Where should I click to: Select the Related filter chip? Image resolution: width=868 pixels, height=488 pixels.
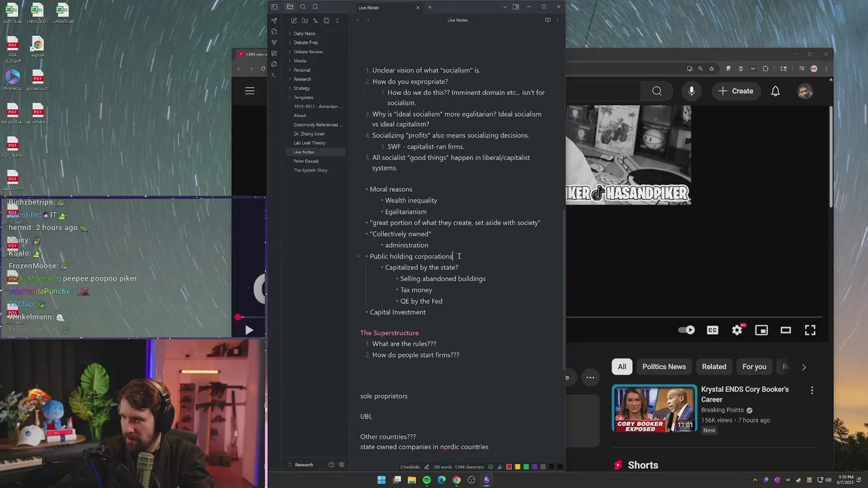[714, 367]
